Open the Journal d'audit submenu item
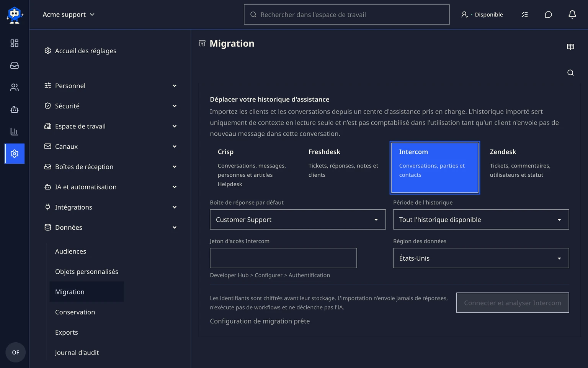 coord(77,353)
